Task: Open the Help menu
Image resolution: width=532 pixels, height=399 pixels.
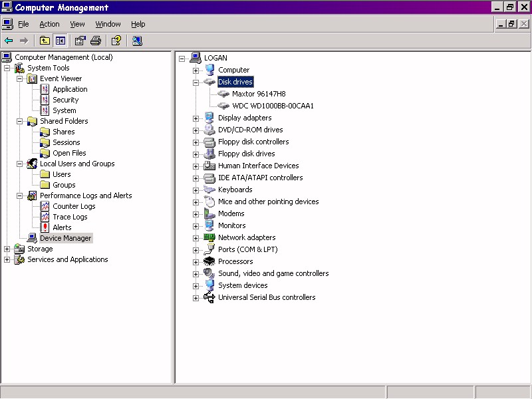Action: [138, 24]
